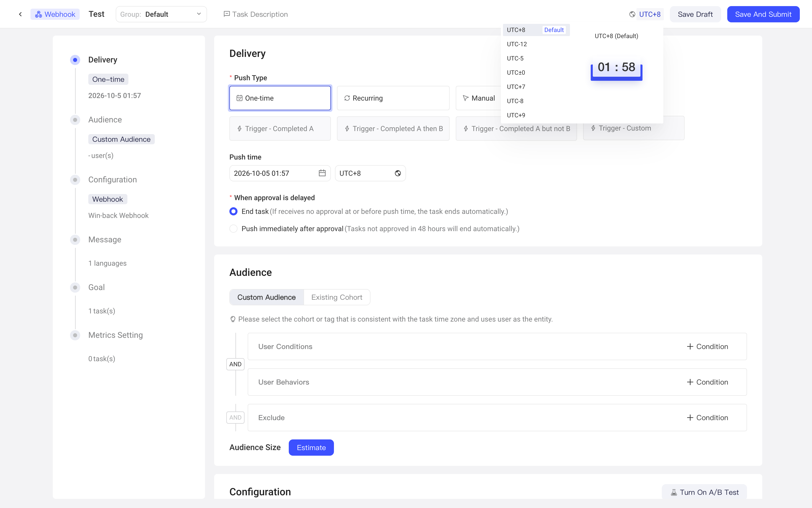Click plus icon in User Conditions row
This screenshot has height=508, width=812.
[x=690, y=346]
